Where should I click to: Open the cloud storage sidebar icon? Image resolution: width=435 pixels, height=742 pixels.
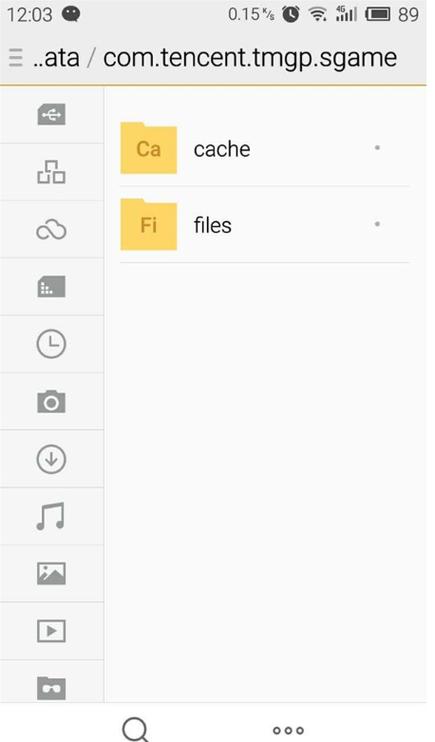(51, 230)
